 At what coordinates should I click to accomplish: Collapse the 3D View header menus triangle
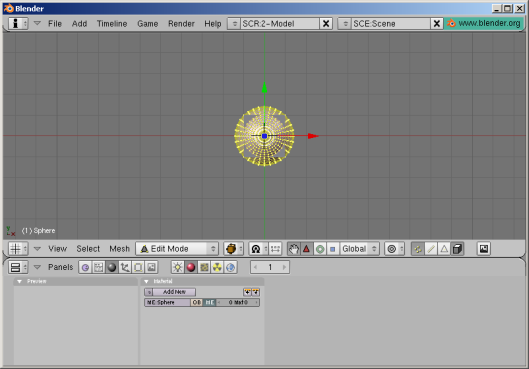[37, 249]
